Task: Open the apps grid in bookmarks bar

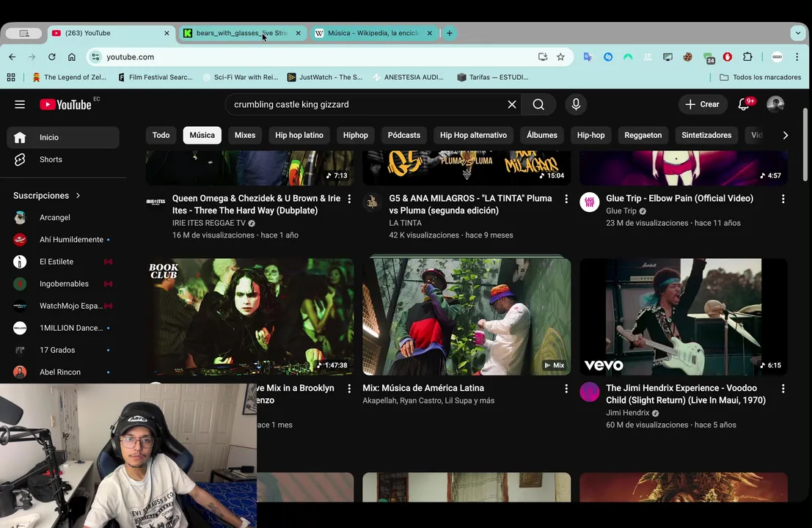Action: click(x=11, y=77)
